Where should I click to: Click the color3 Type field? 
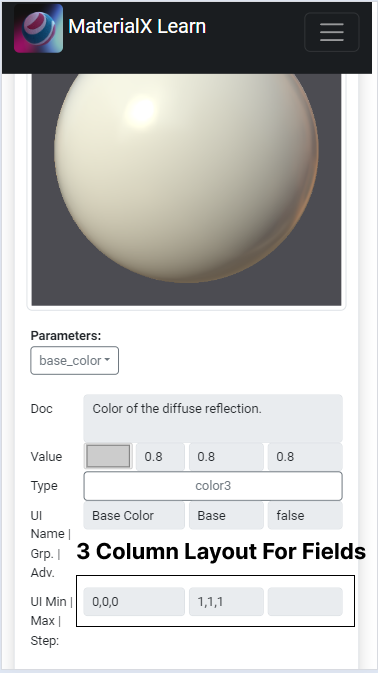tap(213, 486)
